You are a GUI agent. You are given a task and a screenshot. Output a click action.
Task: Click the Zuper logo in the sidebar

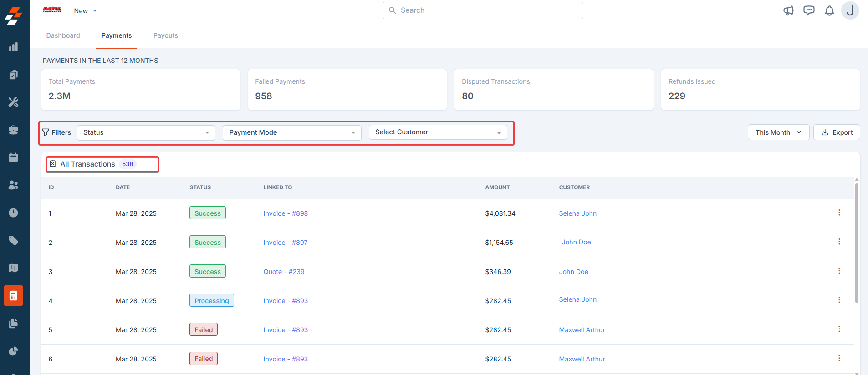(x=14, y=16)
